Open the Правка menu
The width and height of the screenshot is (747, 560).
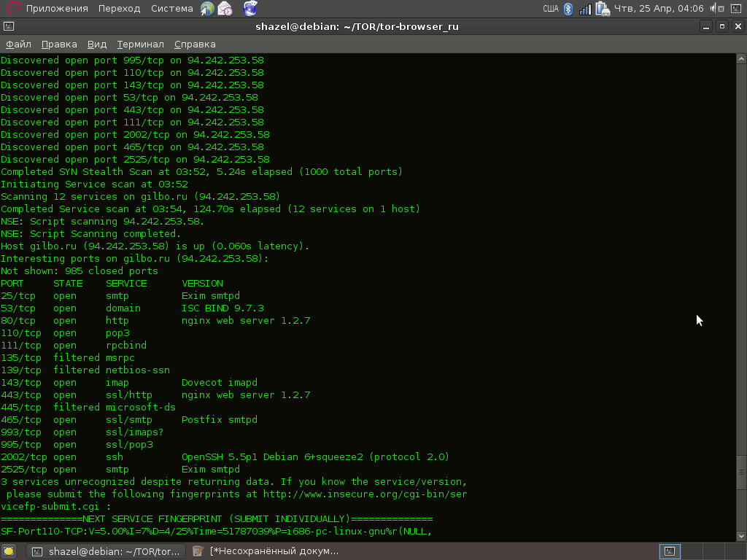coord(59,44)
